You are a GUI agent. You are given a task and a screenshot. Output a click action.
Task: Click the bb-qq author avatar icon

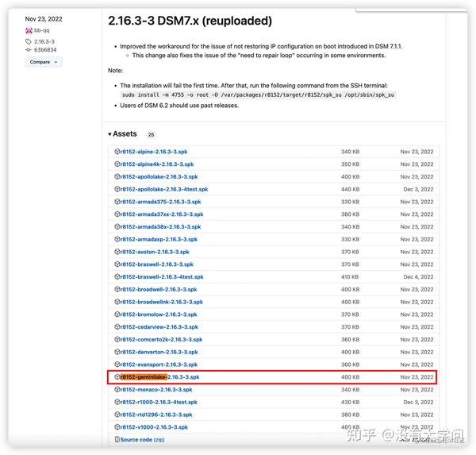pos(29,30)
